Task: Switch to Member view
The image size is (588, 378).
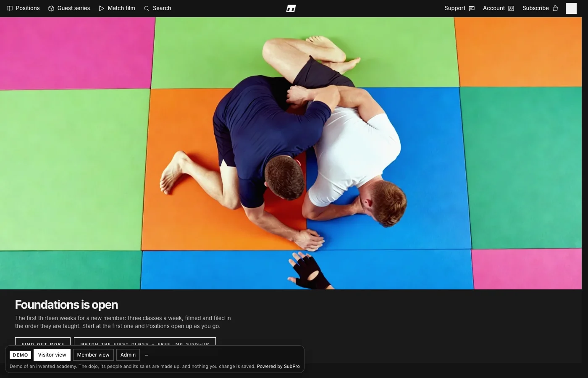Action: pos(93,355)
